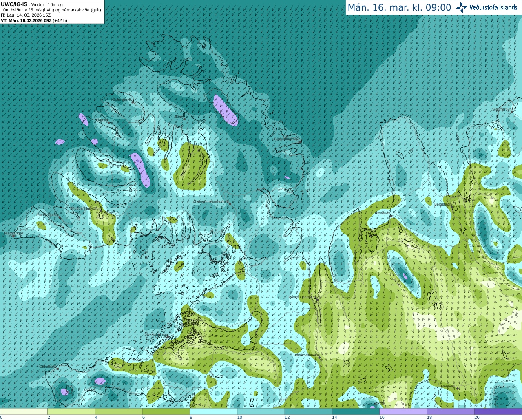Click the Reykir í Hrútafirði station label

point(302,297)
